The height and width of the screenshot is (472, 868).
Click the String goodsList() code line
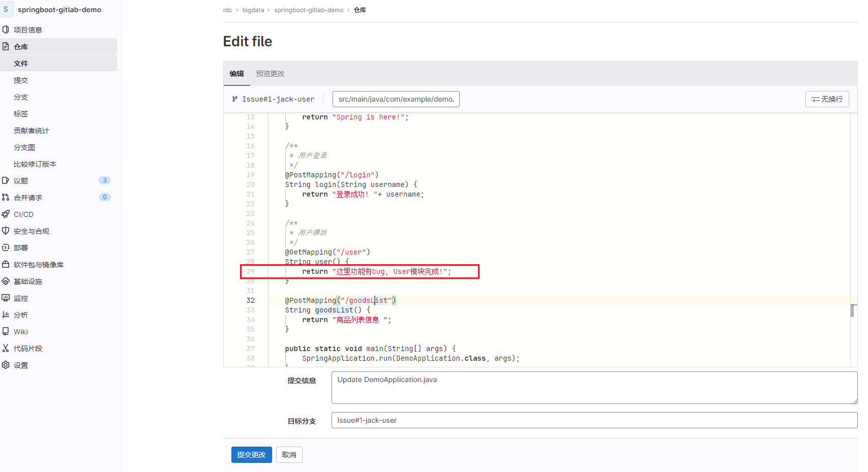tap(327, 310)
